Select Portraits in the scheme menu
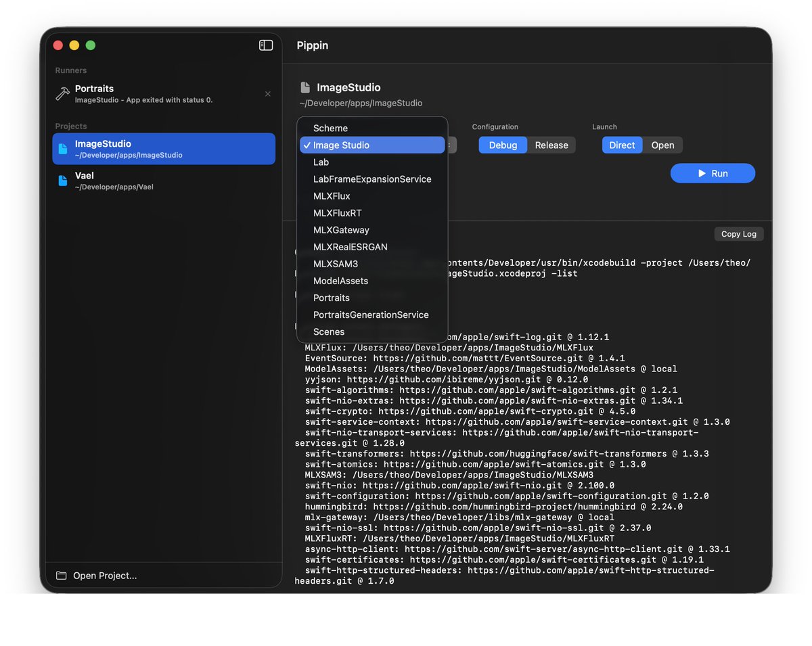 [x=372, y=298]
